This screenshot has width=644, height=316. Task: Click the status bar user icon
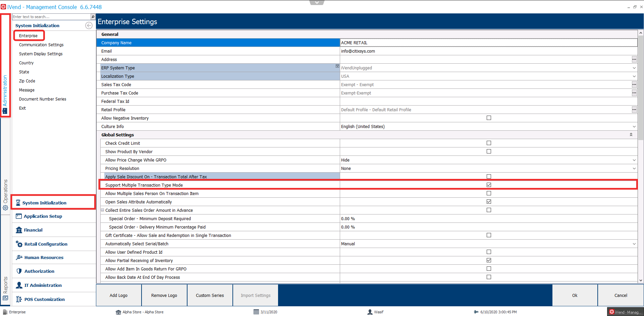point(370,312)
